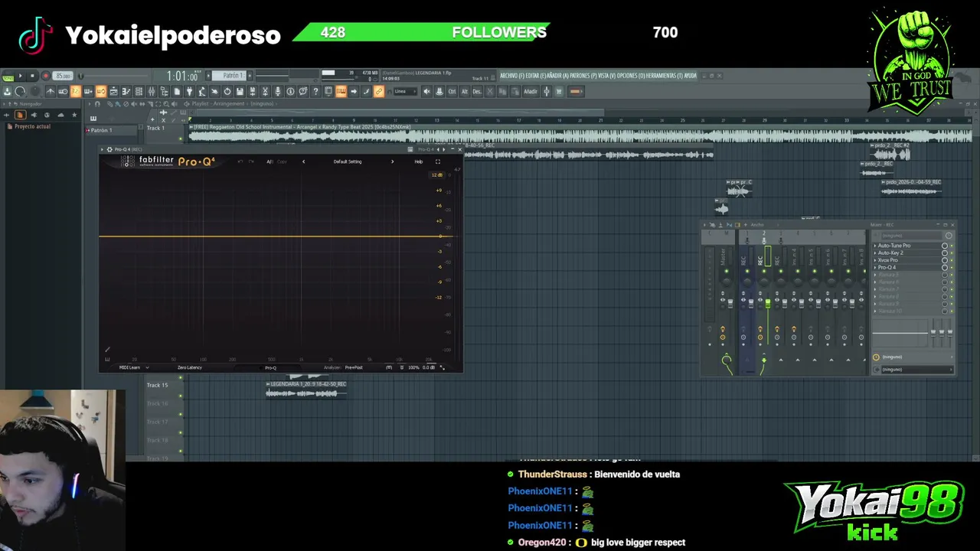980x551 pixels.
Task: Expand the Auto-Key 2 mixer effect slot
Action: (875, 253)
